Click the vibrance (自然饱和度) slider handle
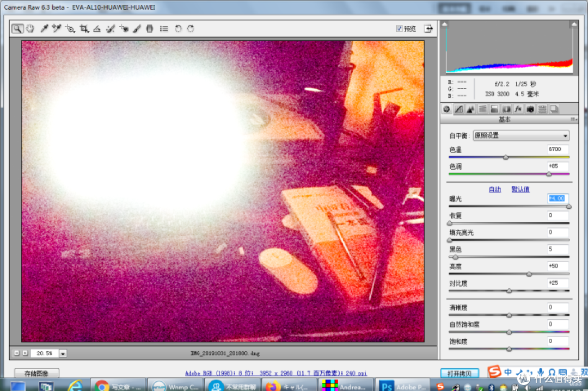The image size is (588, 391). point(509,332)
